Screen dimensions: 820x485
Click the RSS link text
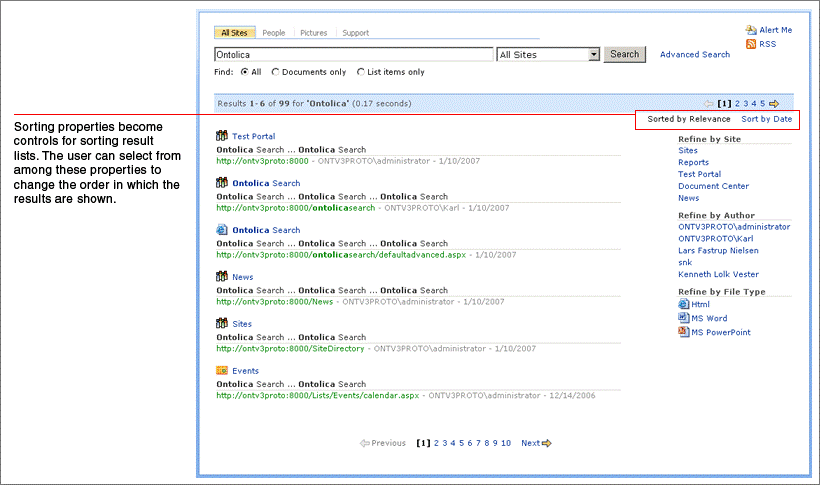[767, 44]
